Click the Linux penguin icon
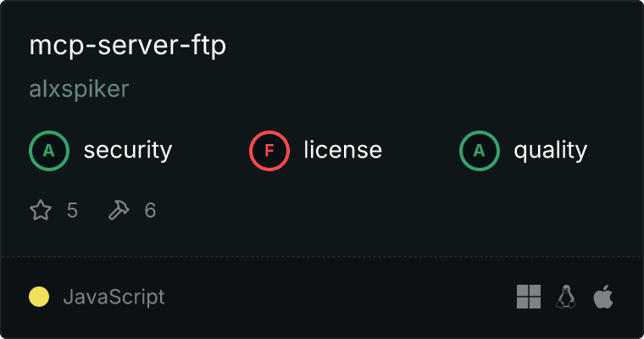This screenshot has width=644, height=339. click(566, 297)
